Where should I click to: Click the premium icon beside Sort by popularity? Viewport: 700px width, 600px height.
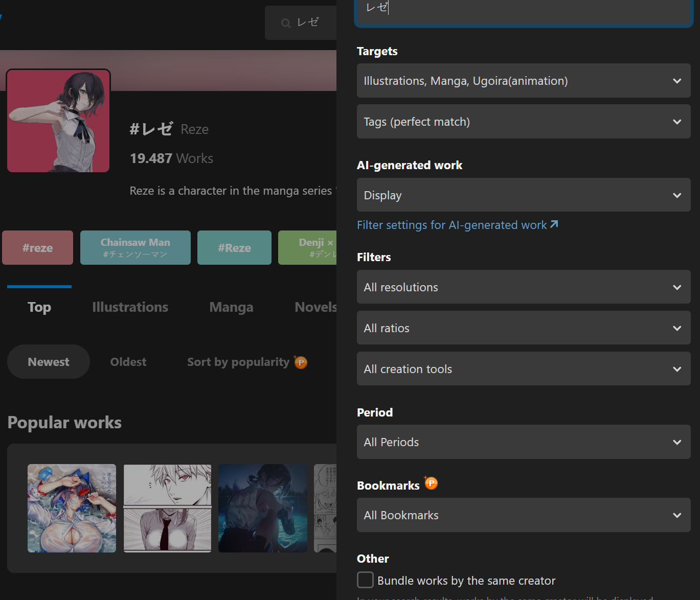coord(301,362)
